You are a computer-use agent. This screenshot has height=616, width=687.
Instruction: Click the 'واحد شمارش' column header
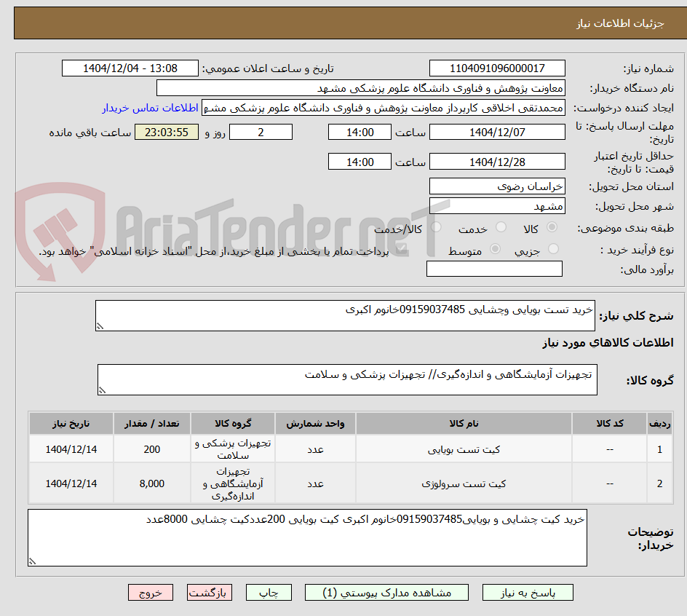point(315,424)
